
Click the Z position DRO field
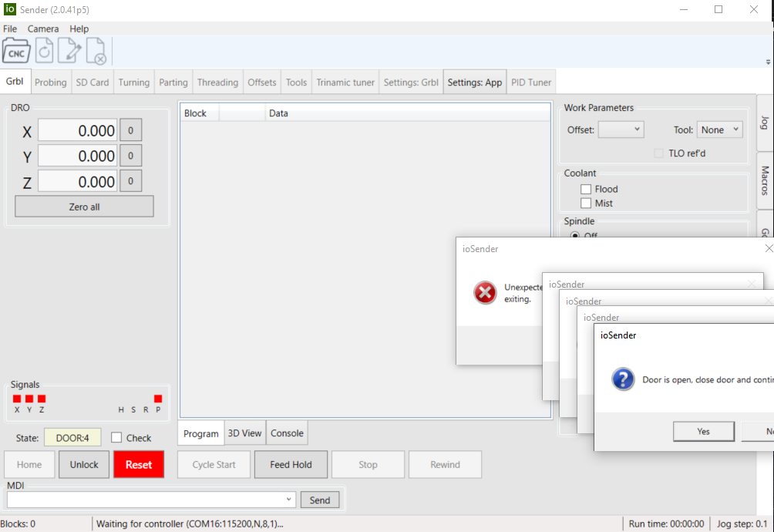click(x=78, y=181)
